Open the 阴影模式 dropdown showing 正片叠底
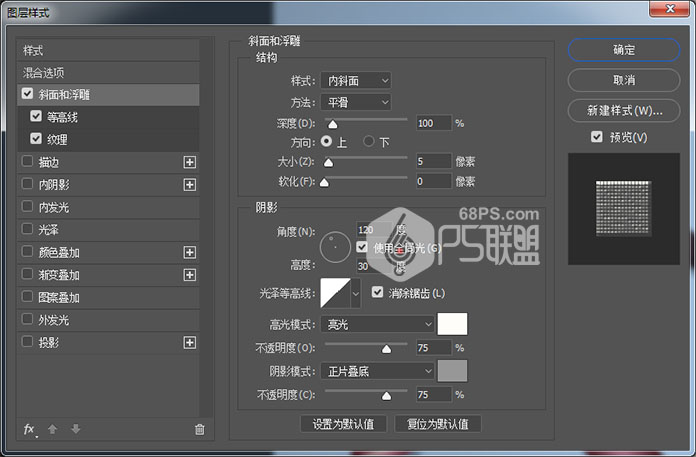696x457 pixels. [x=377, y=371]
